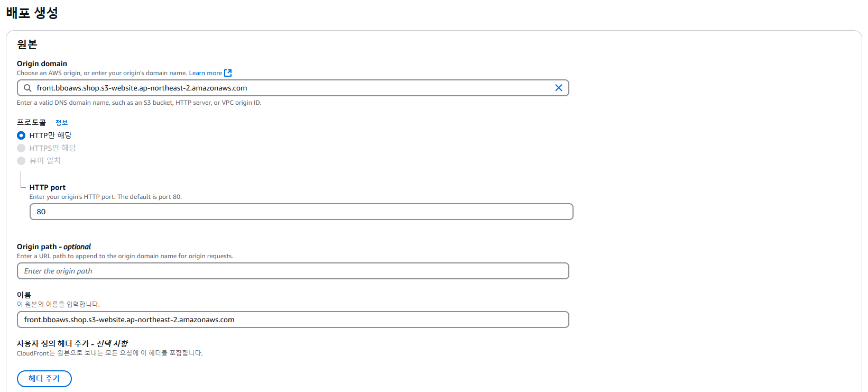The image size is (868, 392).
Task: Click the 'The default is port 80' description
Action: coord(106,197)
